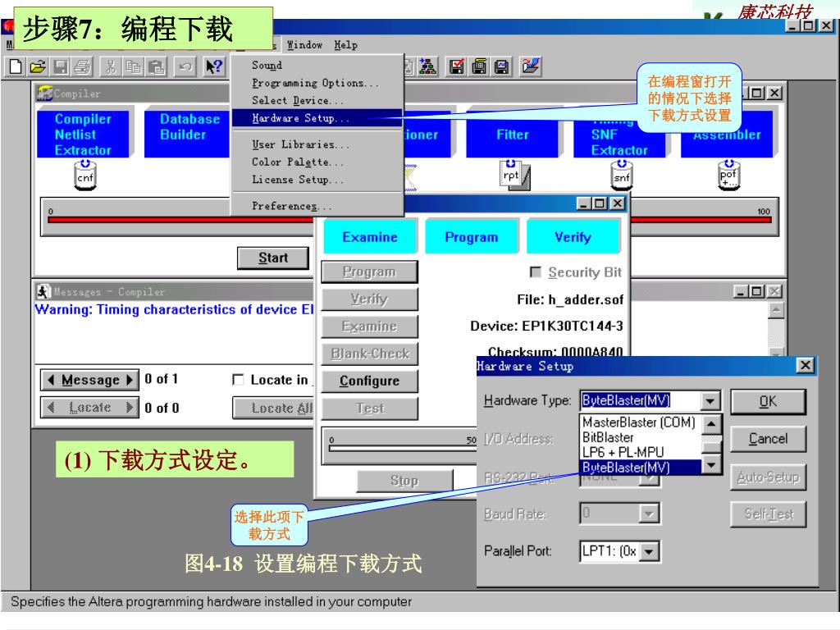The image size is (840, 630).
Task: Click the Copy toolbar icon
Action: coord(133,67)
